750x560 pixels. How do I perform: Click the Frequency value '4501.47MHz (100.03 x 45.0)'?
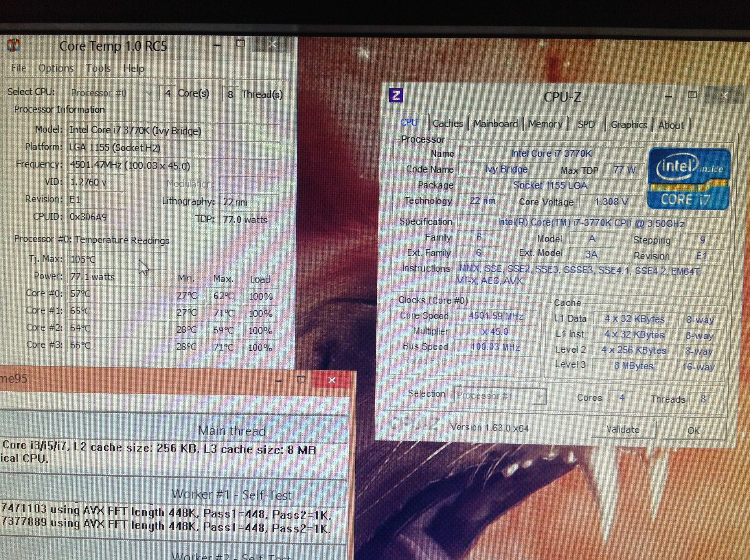point(173,166)
